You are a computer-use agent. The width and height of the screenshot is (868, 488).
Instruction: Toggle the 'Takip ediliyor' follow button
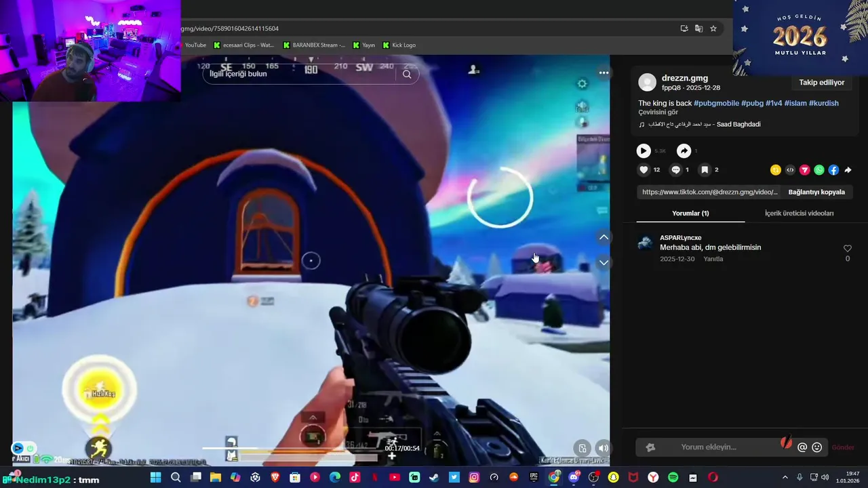[821, 83]
